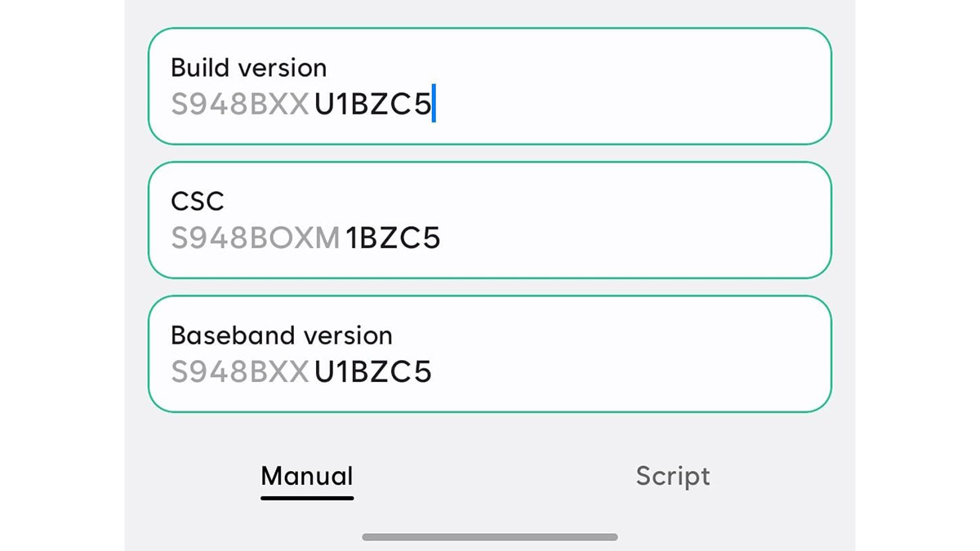
Task: Click the gray S948BOXM prefix in CSC
Action: (x=255, y=238)
